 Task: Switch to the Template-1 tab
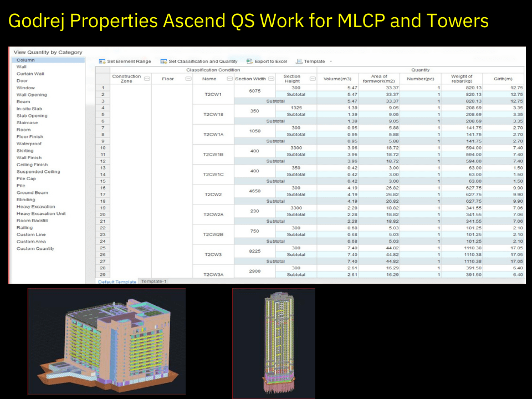click(154, 282)
